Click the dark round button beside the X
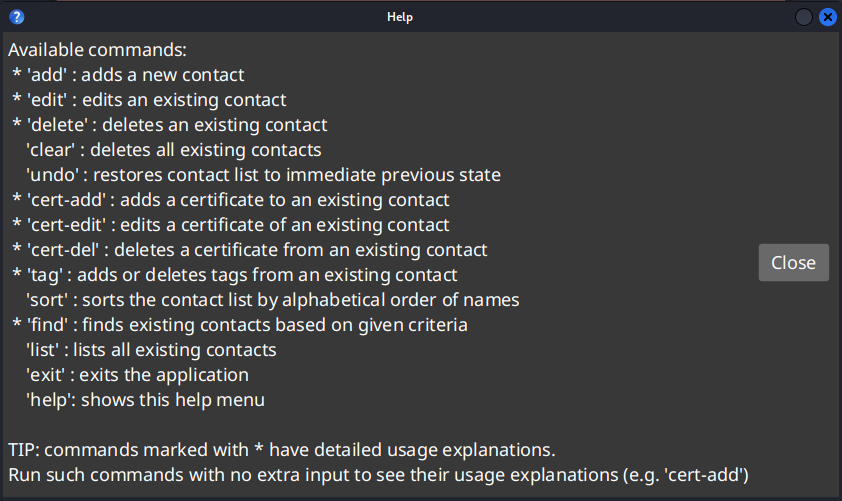 tap(804, 17)
